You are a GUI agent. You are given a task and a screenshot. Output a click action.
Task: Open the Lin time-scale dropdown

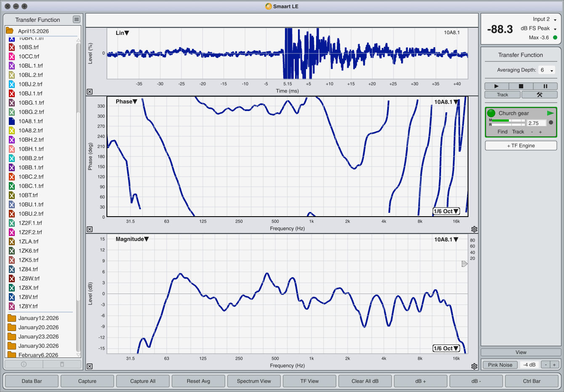tap(122, 33)
